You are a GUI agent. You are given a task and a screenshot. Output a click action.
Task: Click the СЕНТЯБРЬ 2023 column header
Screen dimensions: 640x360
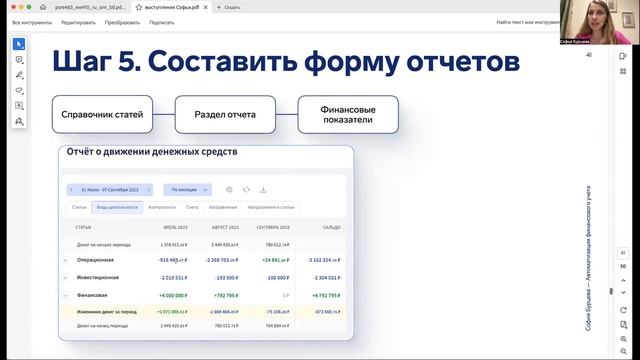tap(273, 227)
